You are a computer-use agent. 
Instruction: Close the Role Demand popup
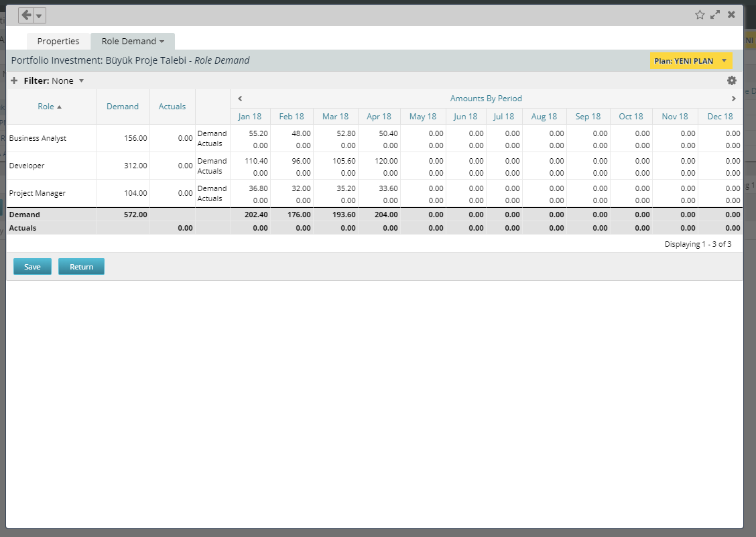[x=731, y=15]
